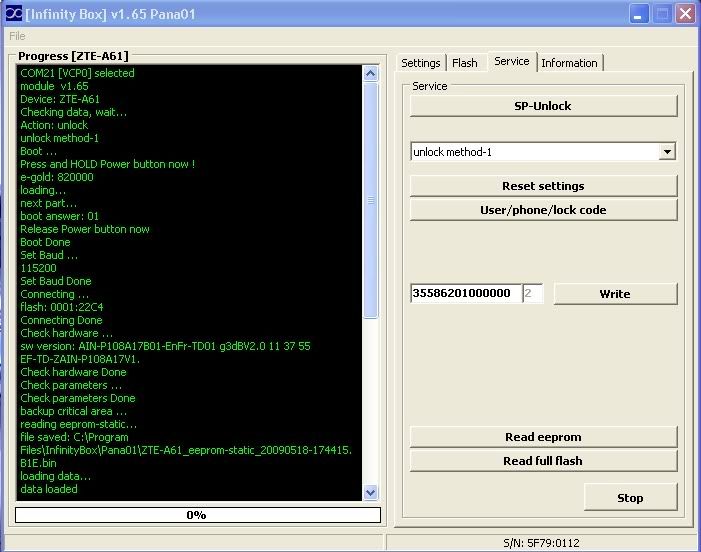Viewport: 701px width, 552px height.
Task: Switch to the Flash tab
Action: point(465,63)
